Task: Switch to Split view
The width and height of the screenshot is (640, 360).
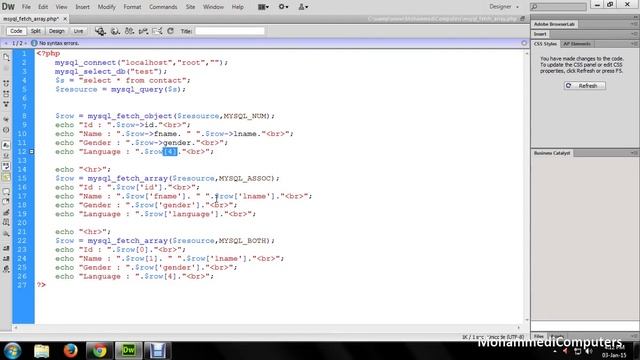Action: (36, 31)
